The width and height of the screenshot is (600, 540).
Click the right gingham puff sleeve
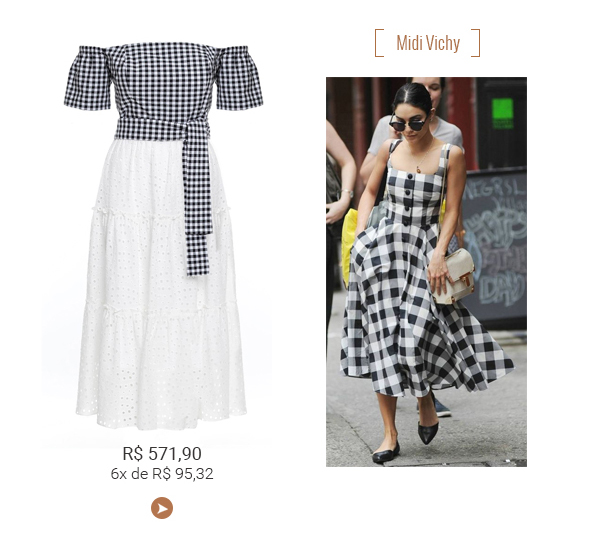239,78
